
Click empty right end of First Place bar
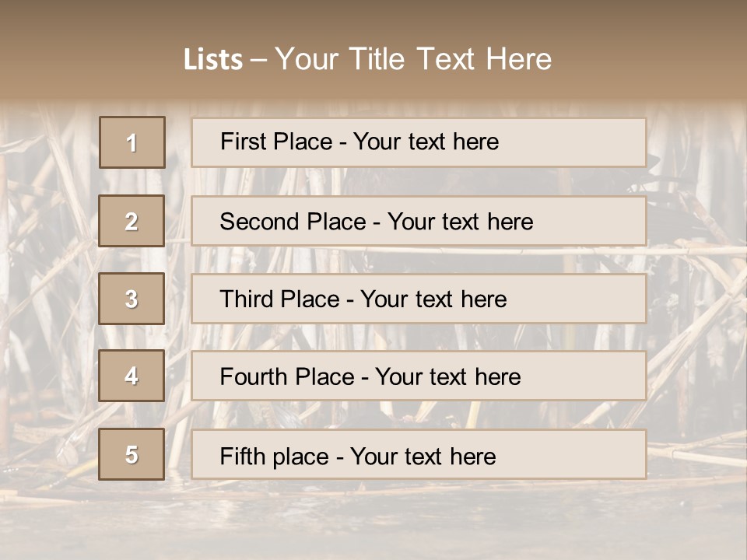tap(591, 142)
